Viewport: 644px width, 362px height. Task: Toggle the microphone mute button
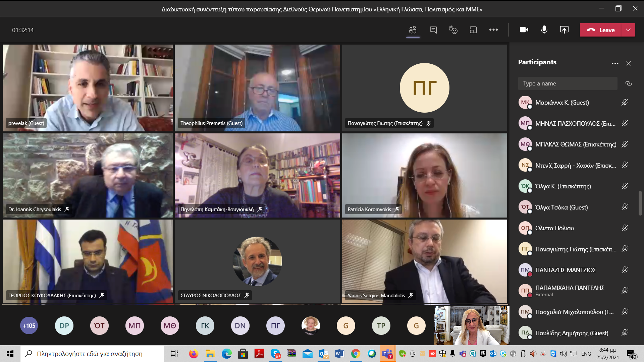[544, 30]
